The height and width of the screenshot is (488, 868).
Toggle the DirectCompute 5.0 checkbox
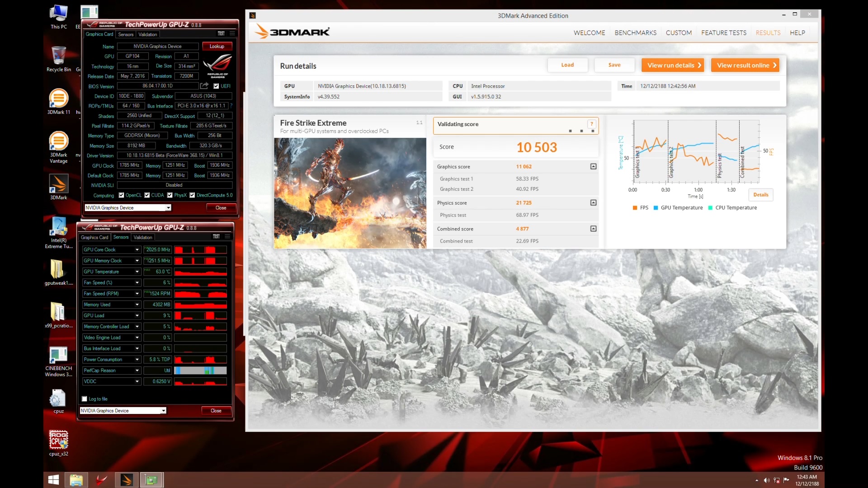(x=192, y=195)
